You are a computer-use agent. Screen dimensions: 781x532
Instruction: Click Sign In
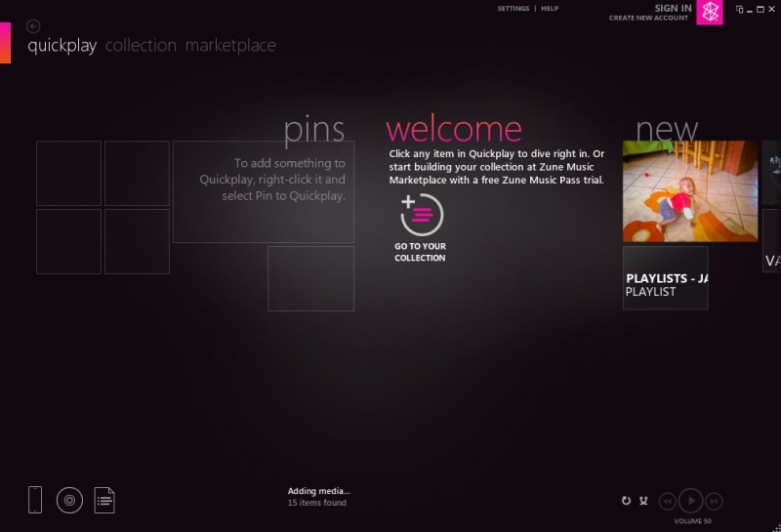click(673, 8)
